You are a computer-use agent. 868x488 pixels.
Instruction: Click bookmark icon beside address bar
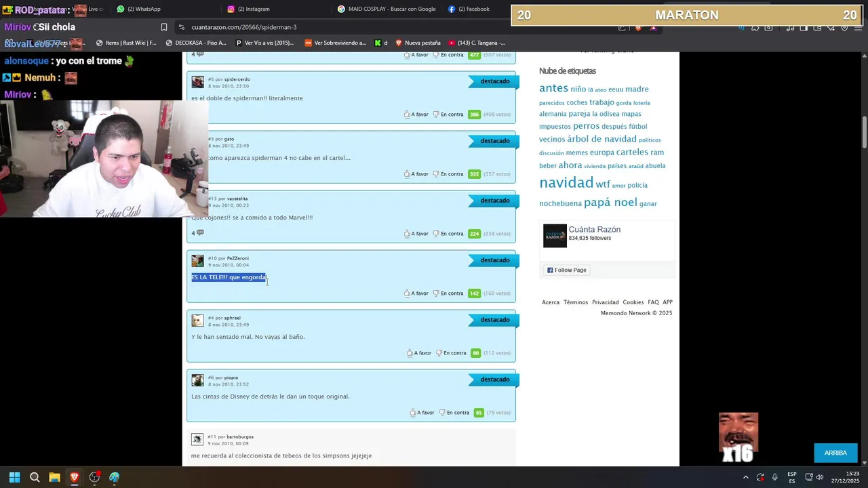tap(164, 27)
